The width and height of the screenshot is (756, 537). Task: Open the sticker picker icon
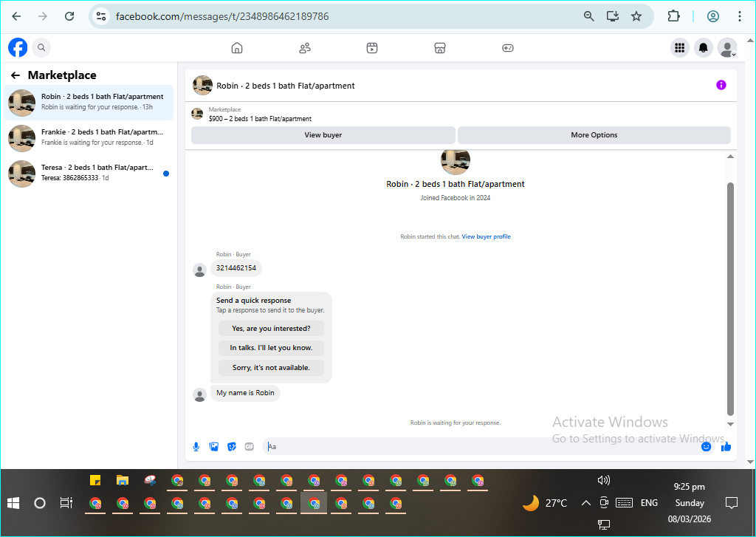tap(232, 447)
